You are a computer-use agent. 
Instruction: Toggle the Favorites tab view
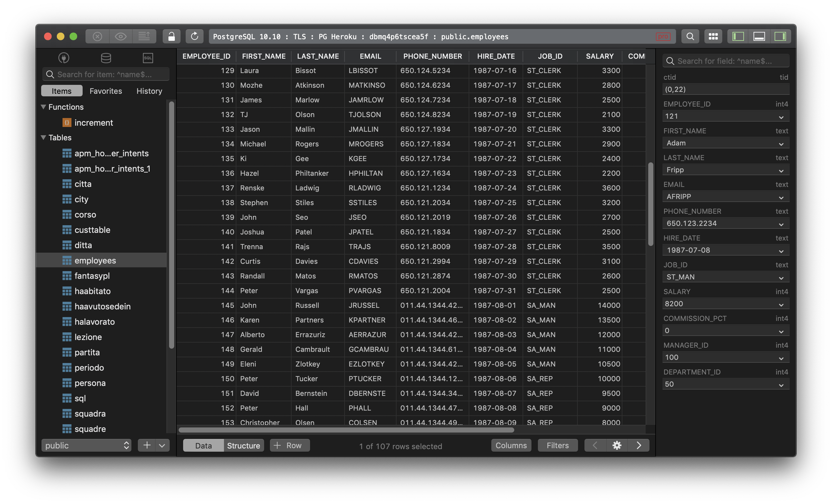(105, 90)
